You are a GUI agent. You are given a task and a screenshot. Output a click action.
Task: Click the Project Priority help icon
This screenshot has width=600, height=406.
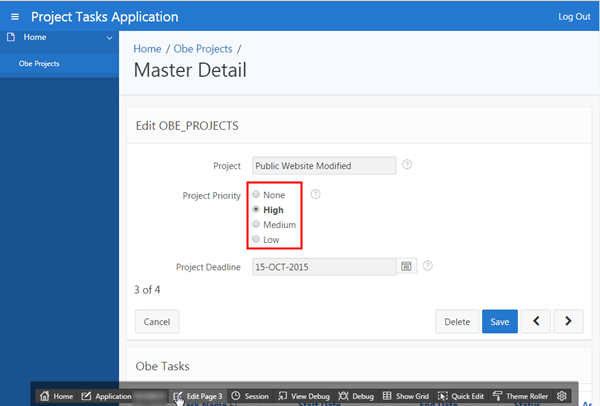(316, 194)
